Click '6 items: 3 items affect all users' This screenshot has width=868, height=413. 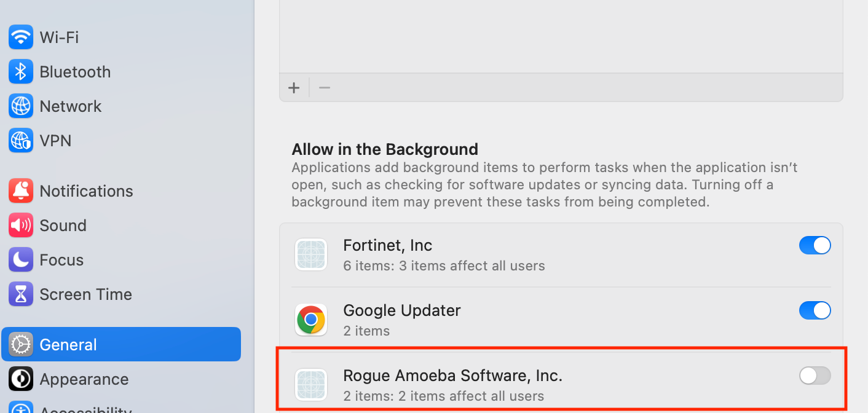click(444, 266)
